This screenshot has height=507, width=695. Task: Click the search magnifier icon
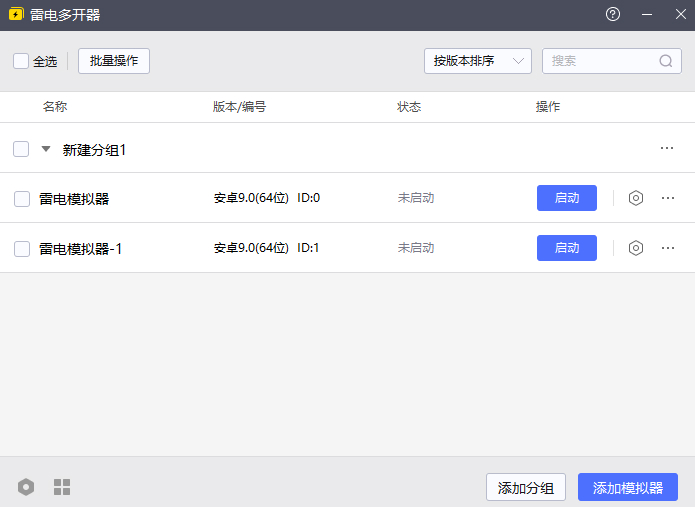(666, 61)
